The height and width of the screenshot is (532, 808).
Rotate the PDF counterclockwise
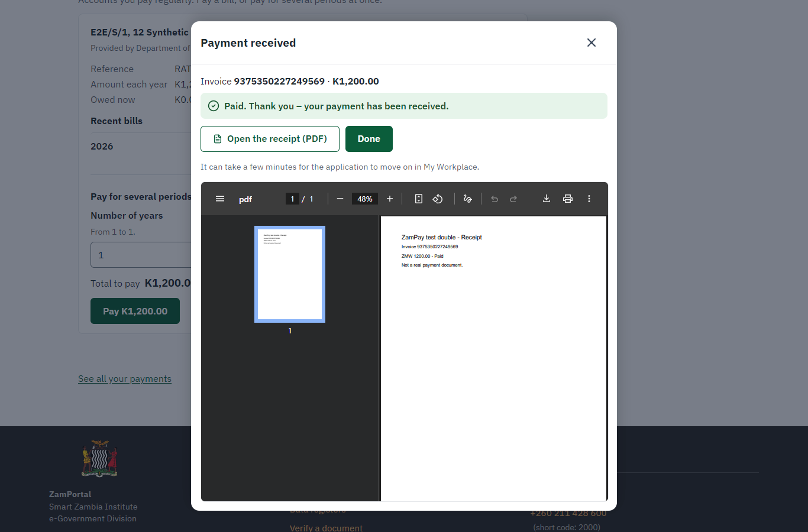point(438,199)
